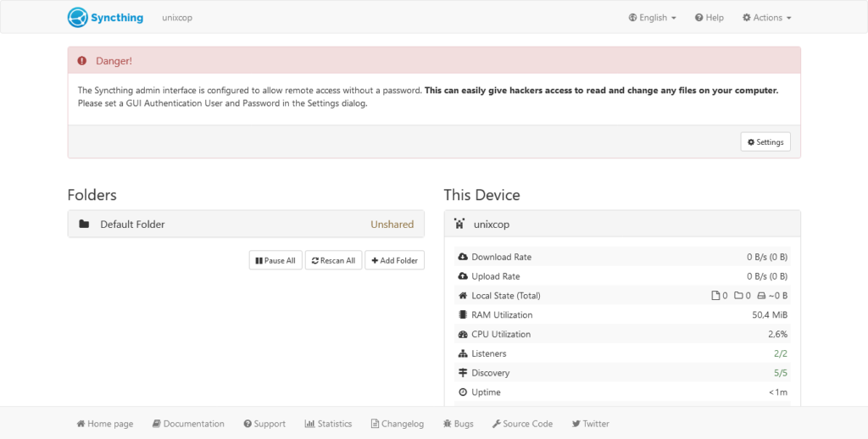Open the Home page footer link
This screenshot has width=868, height=439.
[x=104, y=424]
